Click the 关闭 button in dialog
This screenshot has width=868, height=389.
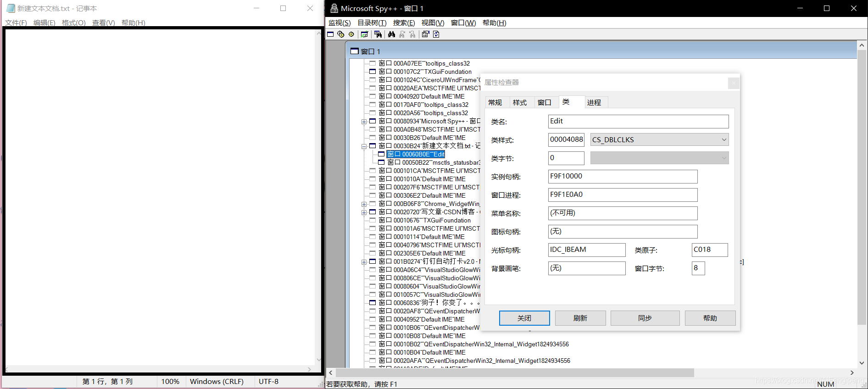click(x=524, y=318)
